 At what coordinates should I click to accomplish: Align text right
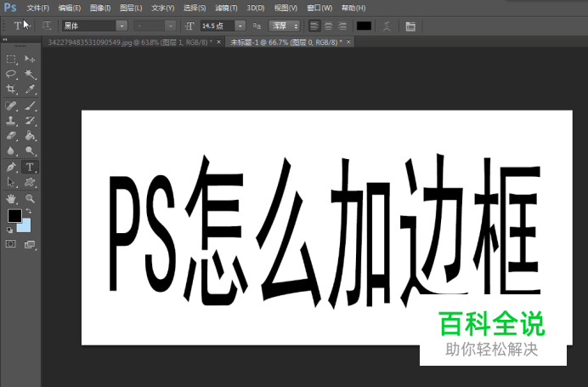coord(342,26)
